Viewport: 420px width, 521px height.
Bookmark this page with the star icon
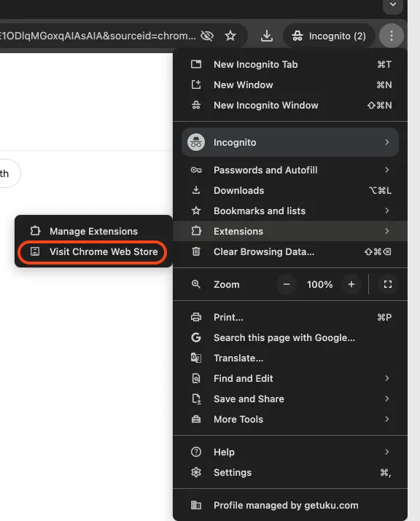pyautogui.click(x=230, y=36)
